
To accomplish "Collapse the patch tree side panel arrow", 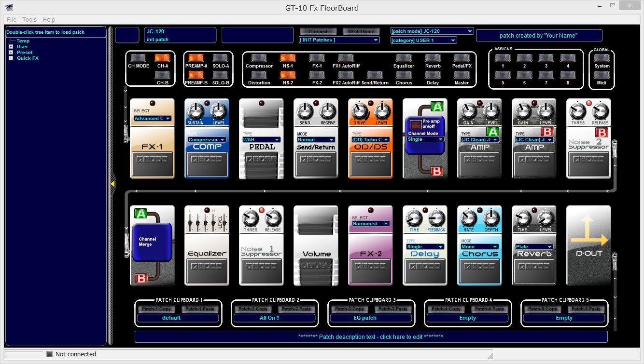I will coord(112,184).
